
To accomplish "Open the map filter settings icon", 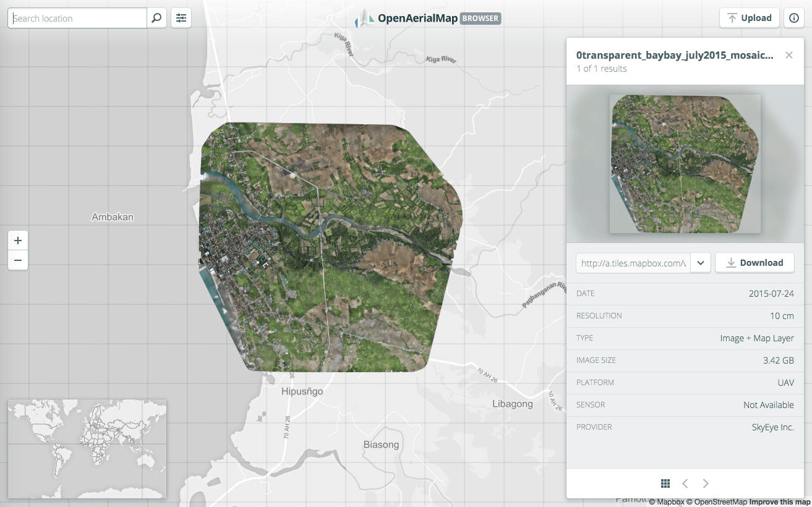I will coord(181,18).
